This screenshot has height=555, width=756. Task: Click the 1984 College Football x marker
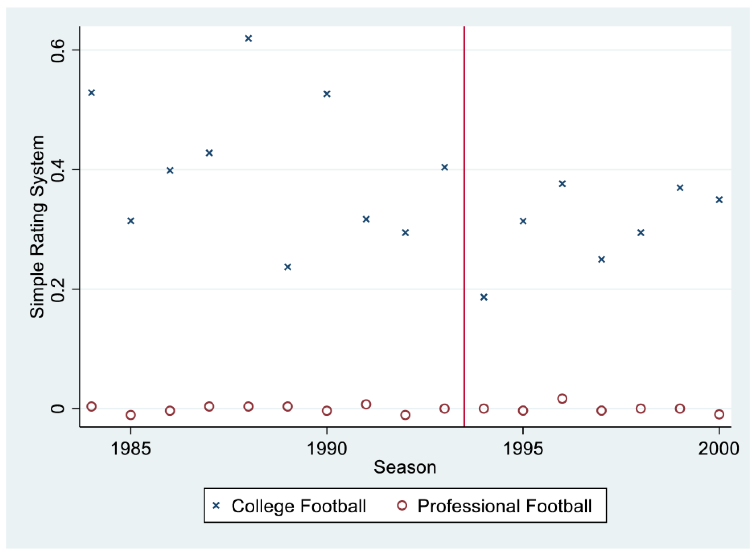coord(91,93)
